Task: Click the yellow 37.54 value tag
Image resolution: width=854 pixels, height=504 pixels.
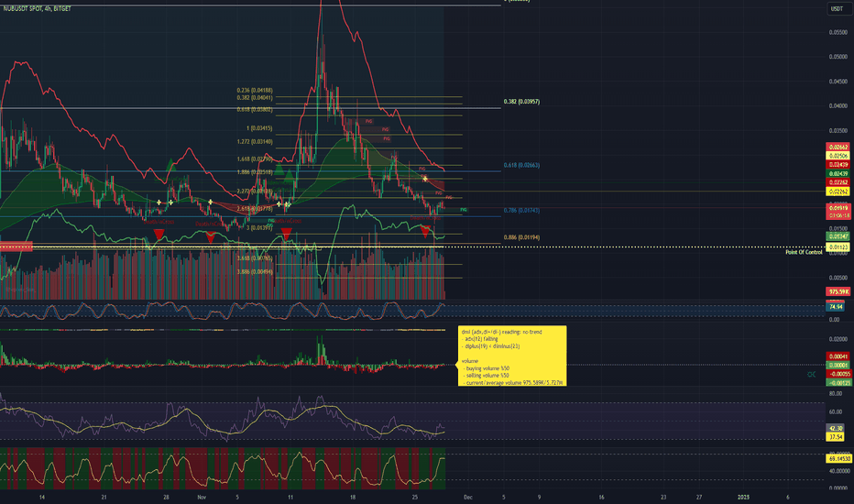Action: (836, 437)
